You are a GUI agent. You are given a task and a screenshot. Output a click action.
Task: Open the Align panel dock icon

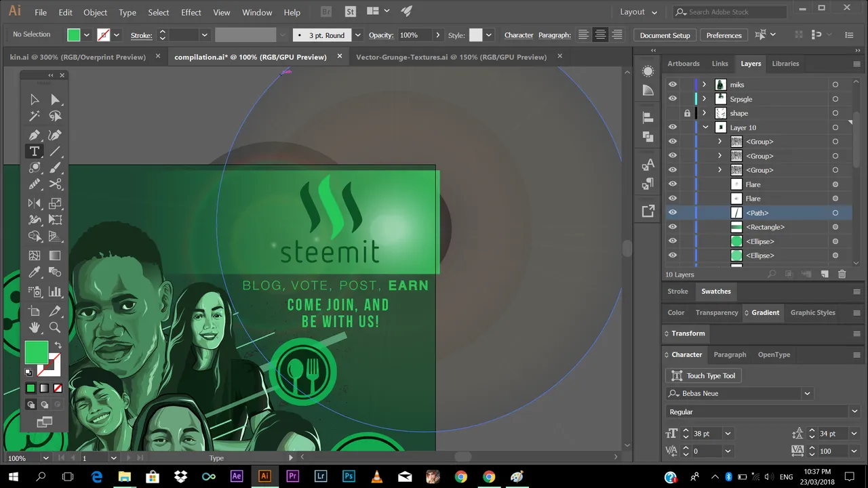648,118
